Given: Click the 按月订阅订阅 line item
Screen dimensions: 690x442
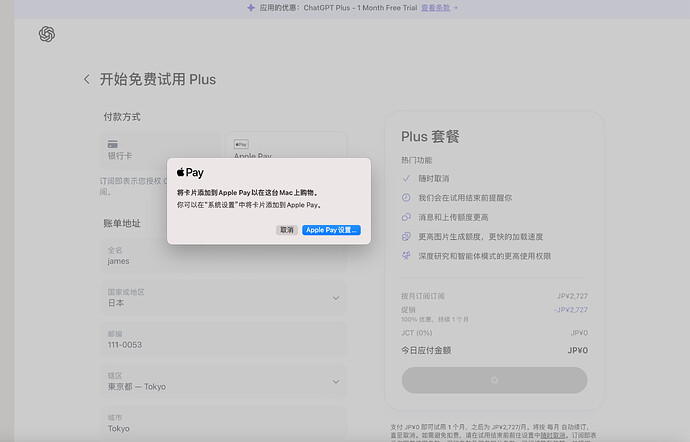Looking at the screenshot, I should click(x=422, y=296).
